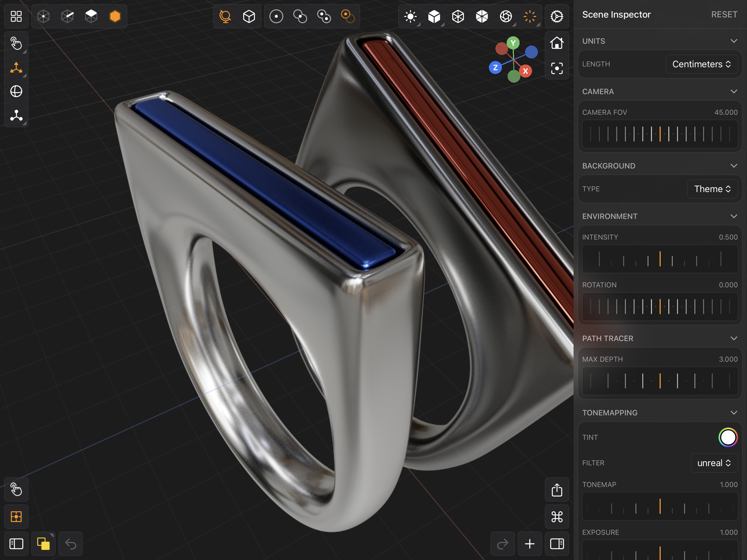Click the sun lighting shading icon
Viewport: 747px width, 560px height.
pos(410,16)
